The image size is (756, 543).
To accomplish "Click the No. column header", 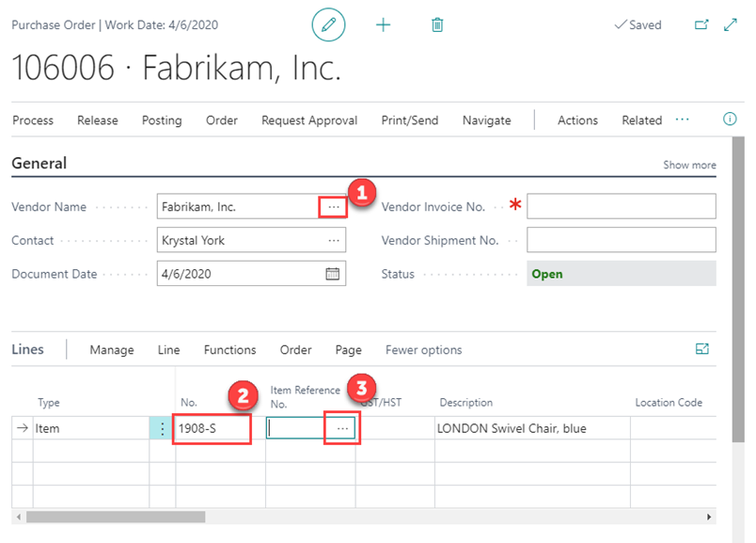I will point(189,403).
